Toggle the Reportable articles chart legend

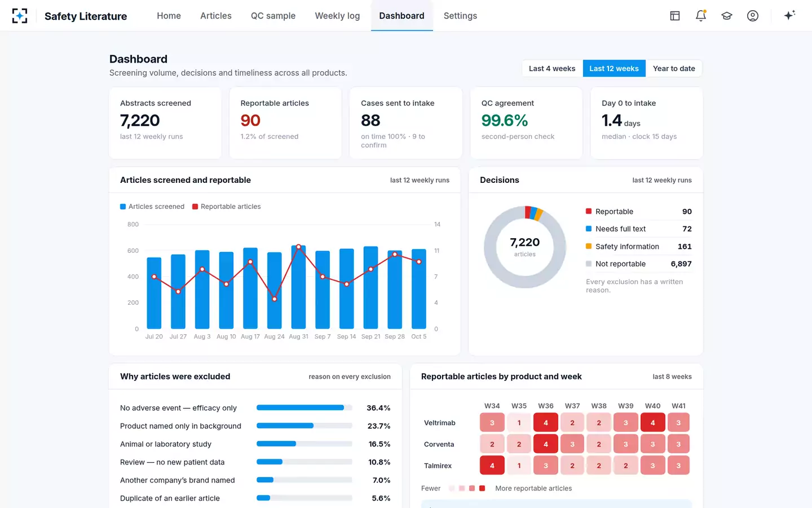(227, 207)
